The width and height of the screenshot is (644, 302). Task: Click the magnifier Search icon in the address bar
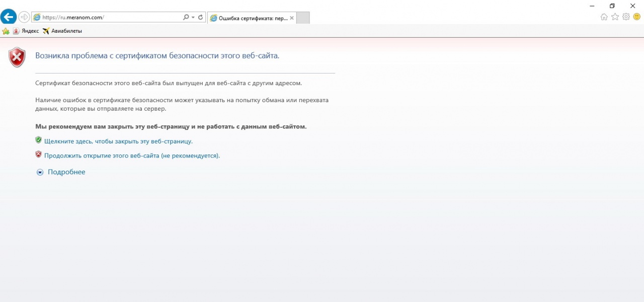tap(186, 17)
